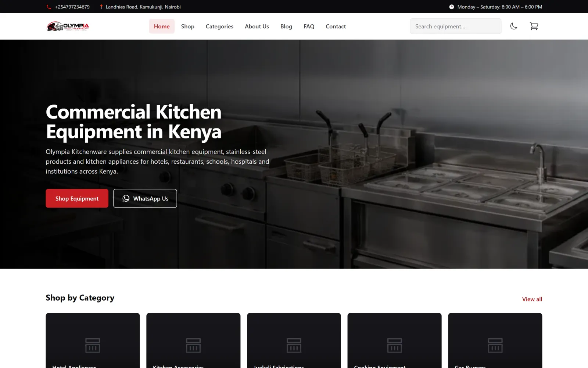Click the Kitchen Accessories category placeholder icon
The width and height of the screenshot is (588, 368).
pyautogui.click(x=193, y=345)
